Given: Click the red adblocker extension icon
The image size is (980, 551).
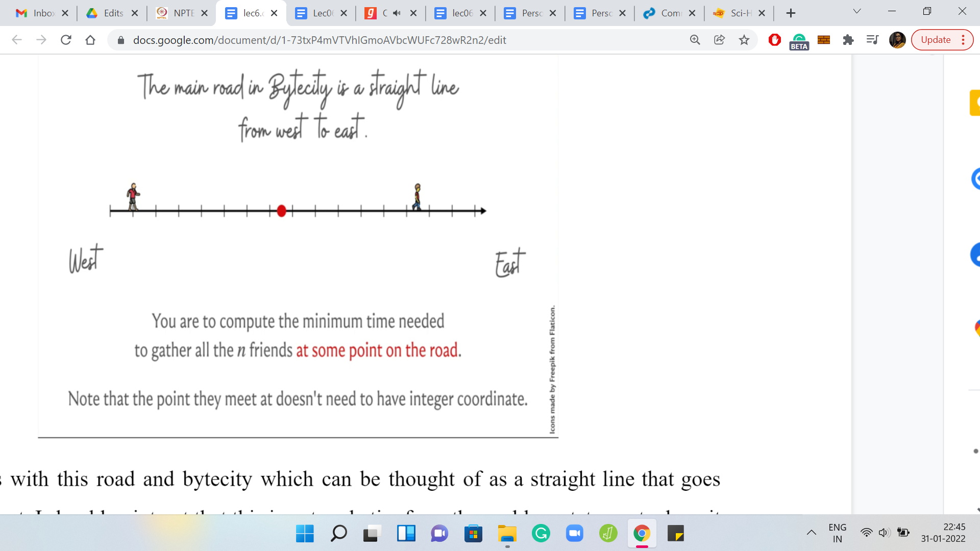Looking at the screenshot, I should [x=774, y=40].
